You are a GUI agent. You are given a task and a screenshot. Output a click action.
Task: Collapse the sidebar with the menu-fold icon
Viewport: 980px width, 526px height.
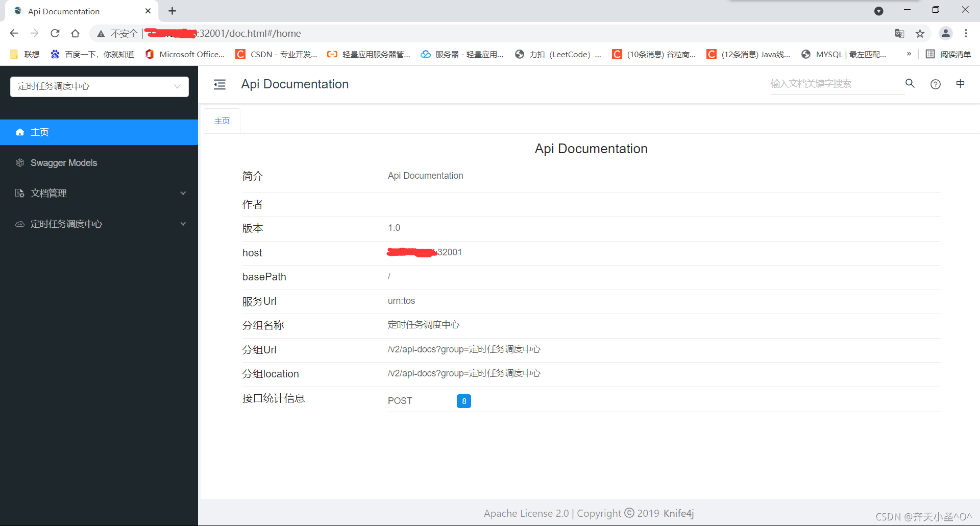pos(219,84)
